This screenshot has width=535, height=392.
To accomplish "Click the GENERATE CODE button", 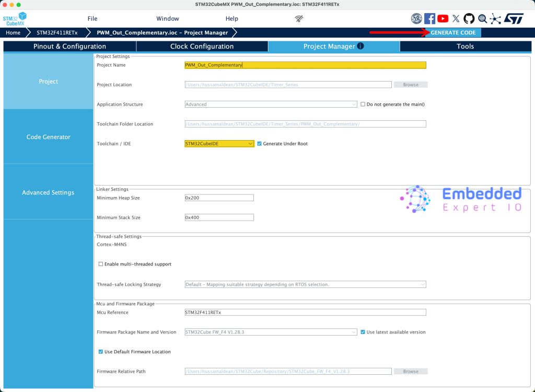I will pyautogui.click(x=453, y=32).
